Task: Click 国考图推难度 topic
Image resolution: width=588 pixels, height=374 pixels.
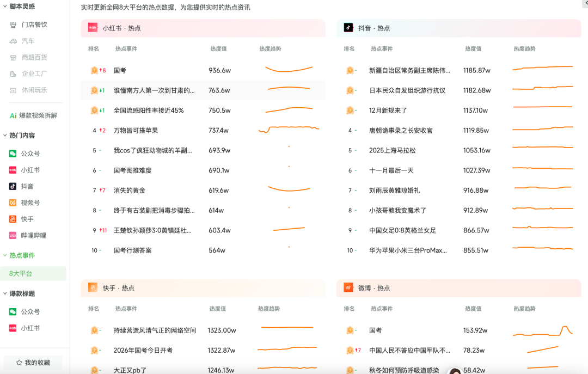Action: click(x=132, y=170)
